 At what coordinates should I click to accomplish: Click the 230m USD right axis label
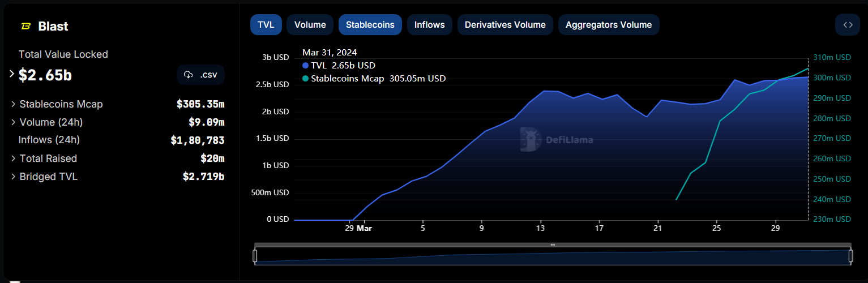point(832,220)
